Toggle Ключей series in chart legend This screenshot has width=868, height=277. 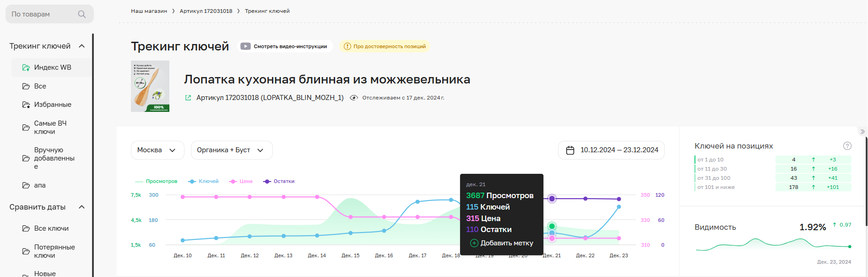pos(204,182)
